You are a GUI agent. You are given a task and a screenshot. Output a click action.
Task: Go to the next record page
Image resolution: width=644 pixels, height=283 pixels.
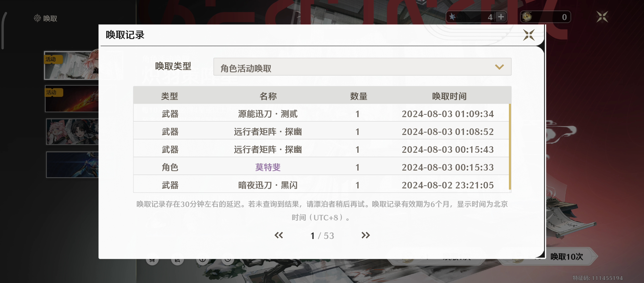pos(365,235)
